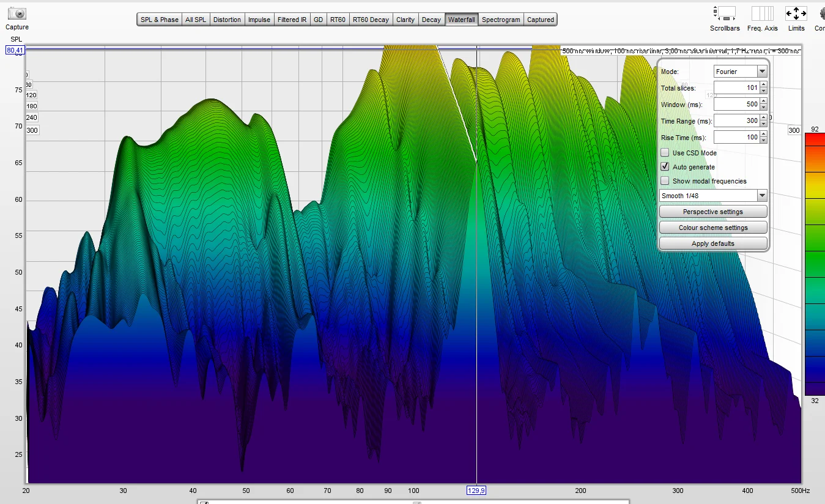The height and width of the screenshot is (504, 825).
Task: Open the Mode dropdown showing Fourier
Action: point(740,72)
